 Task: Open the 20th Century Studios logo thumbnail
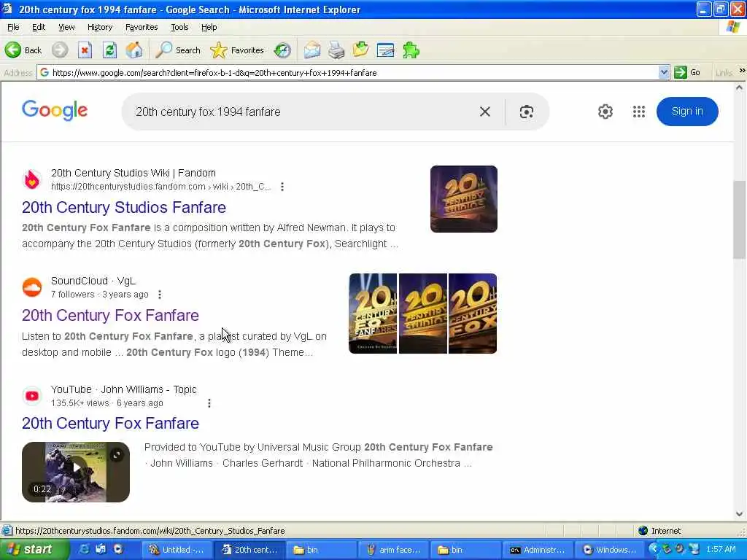[x=463, y=199]
